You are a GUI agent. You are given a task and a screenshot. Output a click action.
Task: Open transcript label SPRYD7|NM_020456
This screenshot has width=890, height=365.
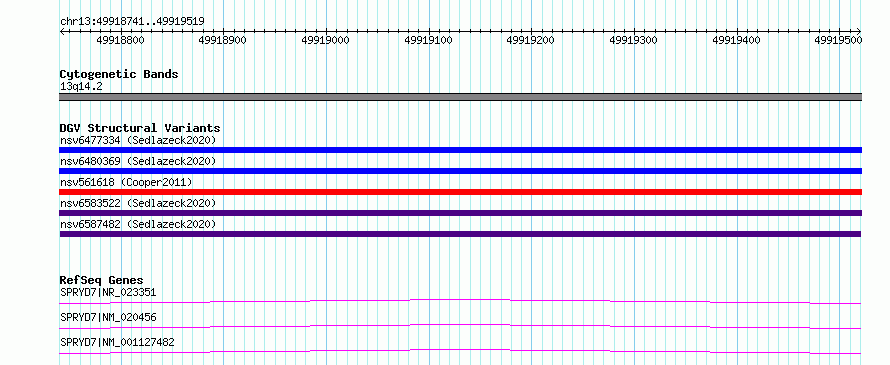108,317
